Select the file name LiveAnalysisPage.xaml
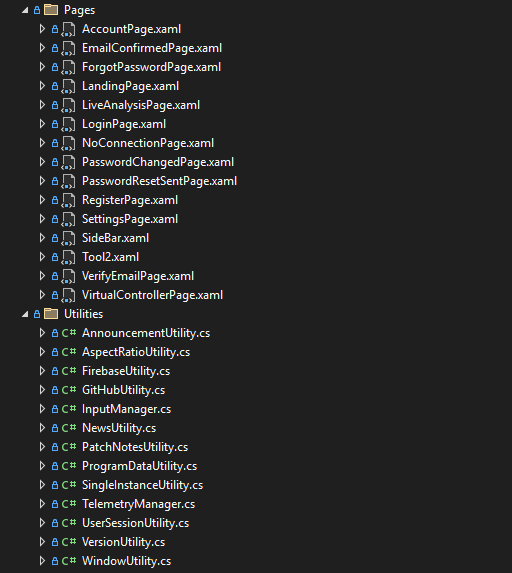Screen dimensions: 512x573 (141, 105)
